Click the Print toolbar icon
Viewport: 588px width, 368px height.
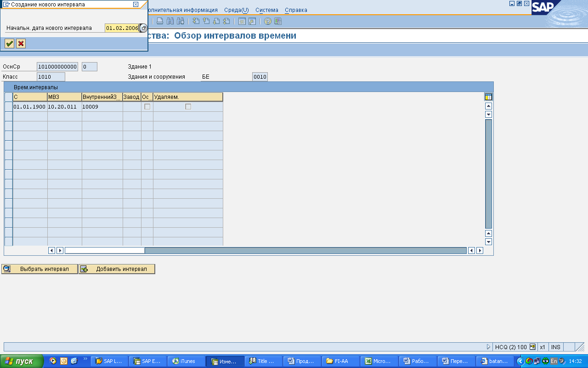point(159,21)
